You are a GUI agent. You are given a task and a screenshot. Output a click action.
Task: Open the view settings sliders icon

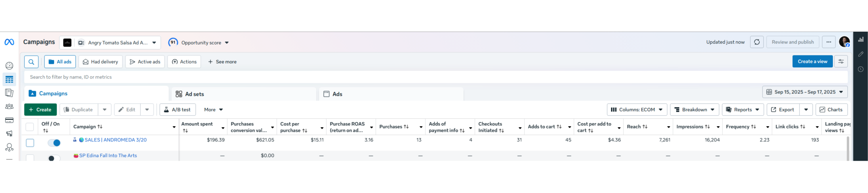click(841, 62)
